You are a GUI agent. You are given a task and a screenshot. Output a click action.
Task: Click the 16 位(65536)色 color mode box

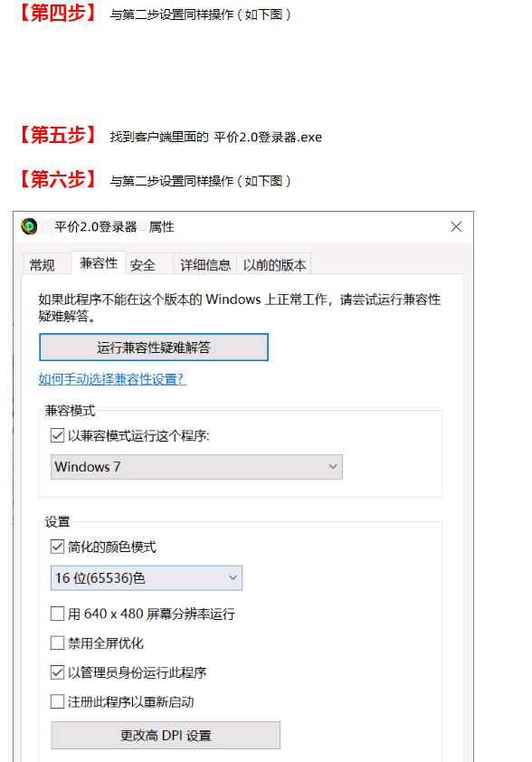[x=147, y=577]
